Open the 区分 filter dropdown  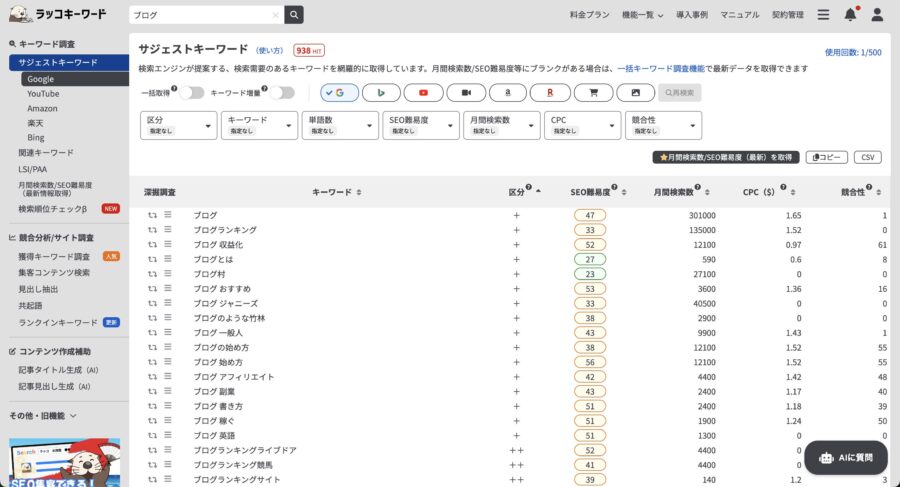pyautogui.click(x=179, y=125)
